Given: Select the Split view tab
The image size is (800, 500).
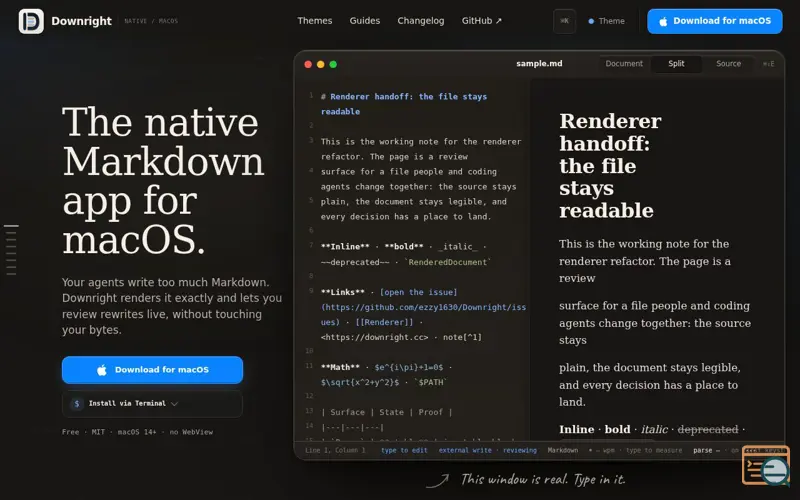Looking at the screenshot, I should pyautogui.click(x=676, y=64).
